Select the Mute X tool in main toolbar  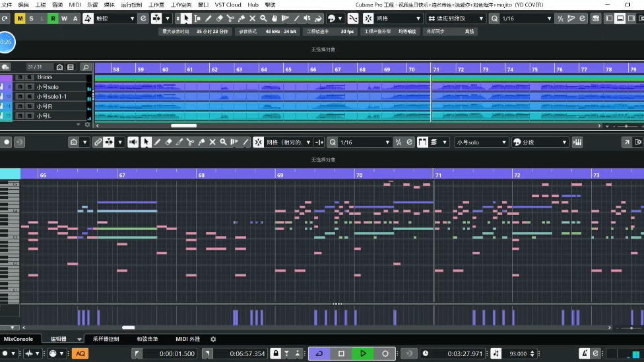[x=252, y=18]
